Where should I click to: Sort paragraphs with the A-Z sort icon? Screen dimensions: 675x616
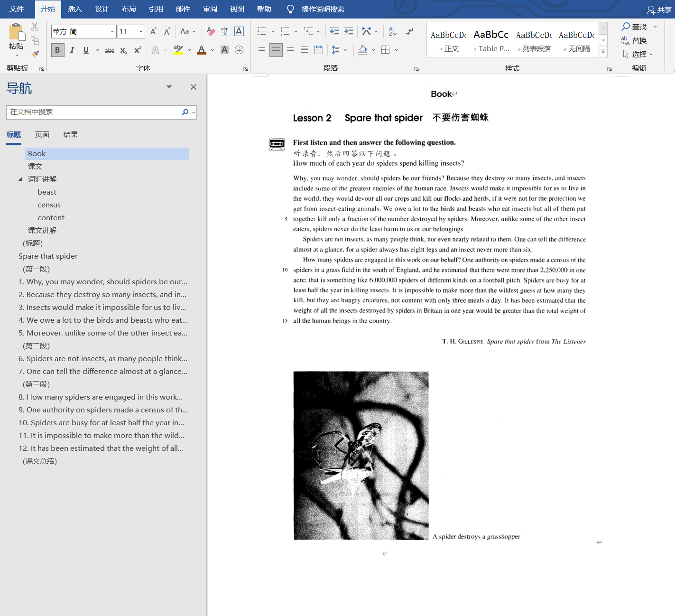[x=392, y=31]
